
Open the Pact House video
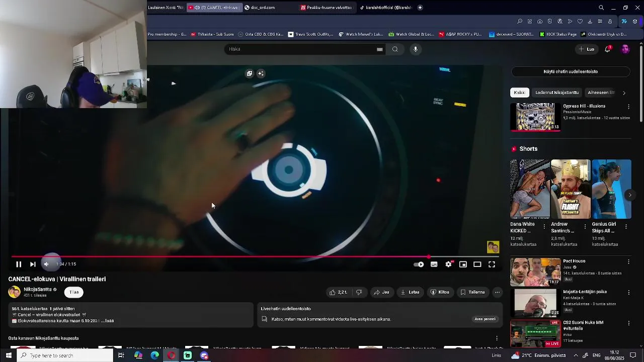click(535, 271)
